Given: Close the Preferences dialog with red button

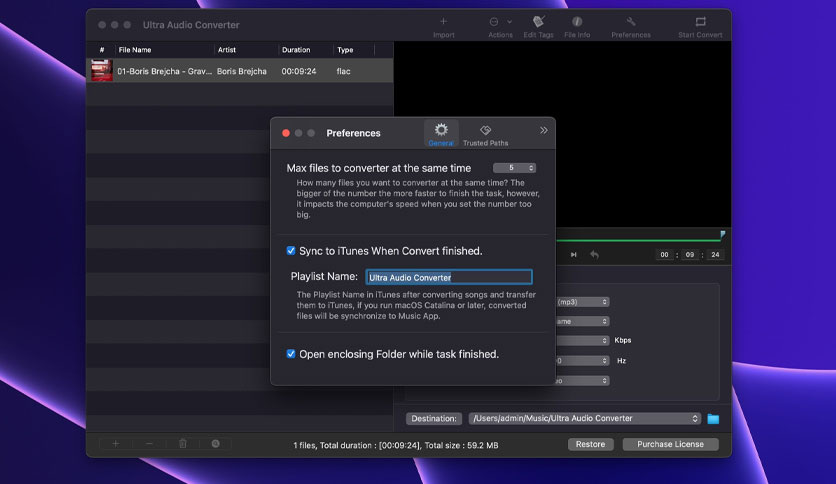Looking at the screenshot, I should [286, 133].
